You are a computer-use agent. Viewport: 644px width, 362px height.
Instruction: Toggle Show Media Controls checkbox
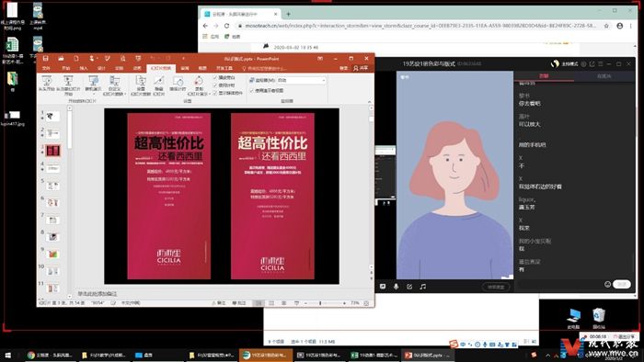[215, 93]
